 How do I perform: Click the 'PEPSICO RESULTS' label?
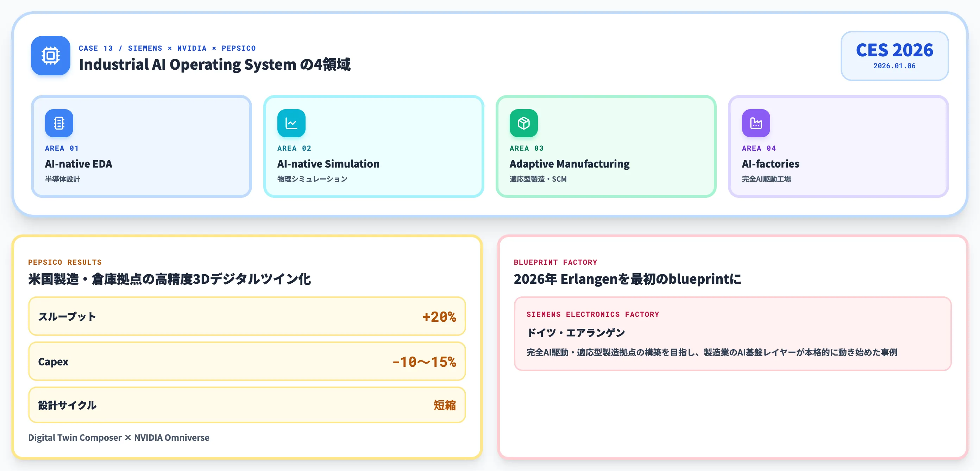point(65,262)
